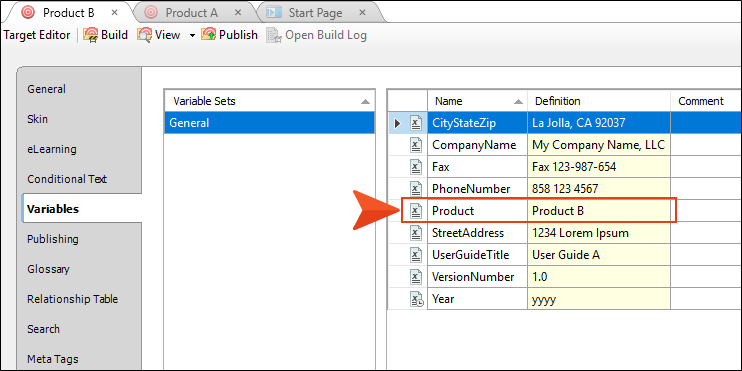Select the General variable set
Screen dimensions: 742x371
(269, 123)
